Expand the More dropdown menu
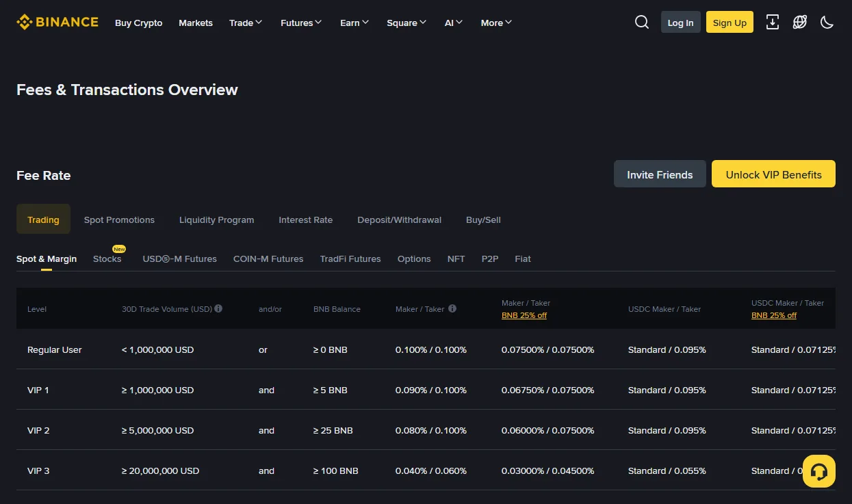The width and height of the screenshot is (852, 504). click(x=496, y=23)
